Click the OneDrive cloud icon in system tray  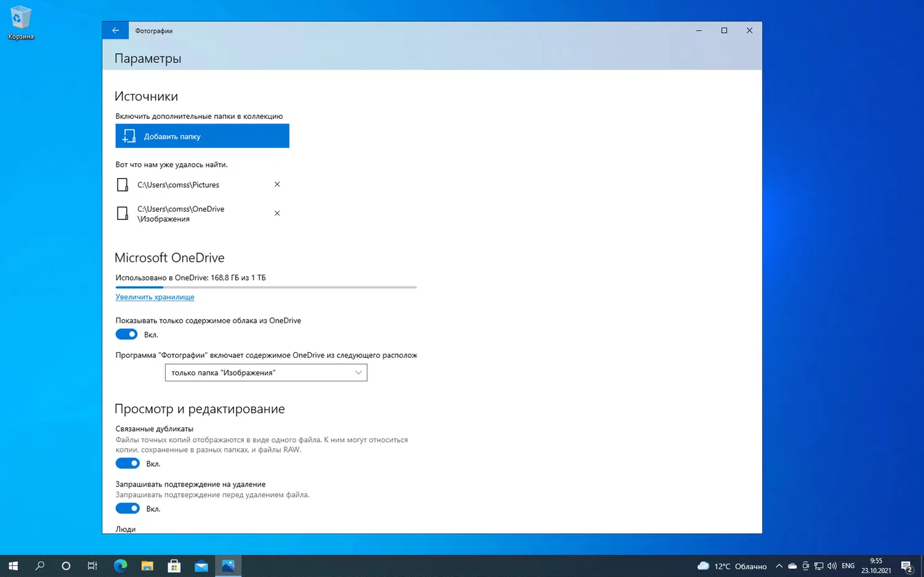(792, 566)
